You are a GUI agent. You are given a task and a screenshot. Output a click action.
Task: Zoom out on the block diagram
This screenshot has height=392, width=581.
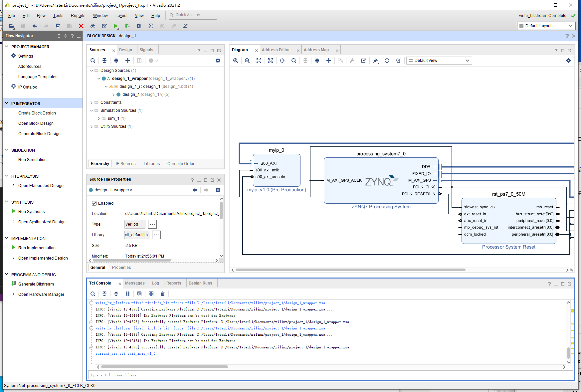[247, 61]
